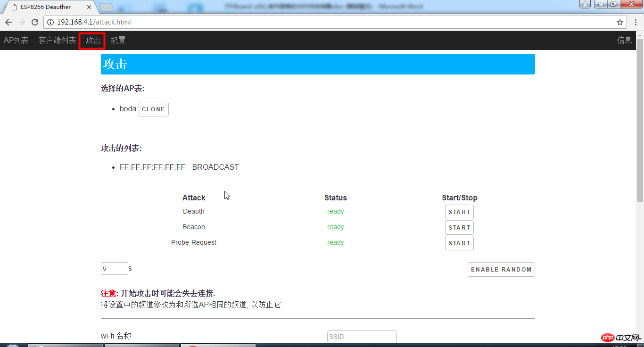The width and height of the screenshot is (644, 347).
Task: Select the 攻击 navigation item
Action: 92,41
